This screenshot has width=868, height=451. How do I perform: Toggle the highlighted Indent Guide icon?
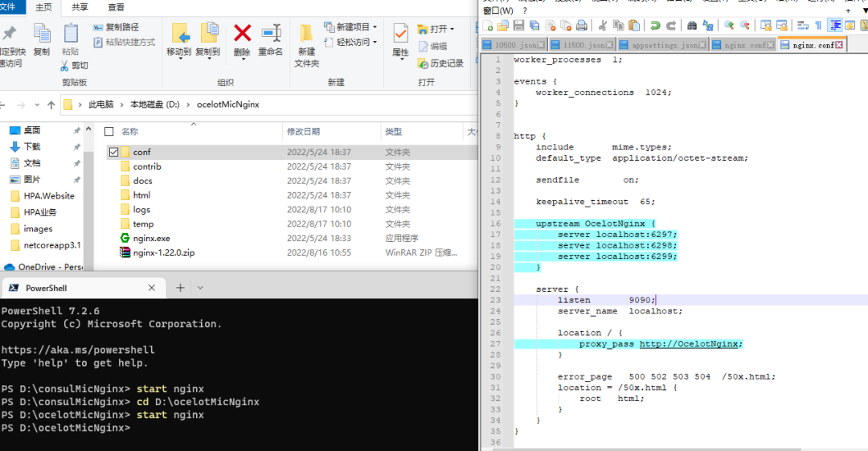tap(834, 26)
